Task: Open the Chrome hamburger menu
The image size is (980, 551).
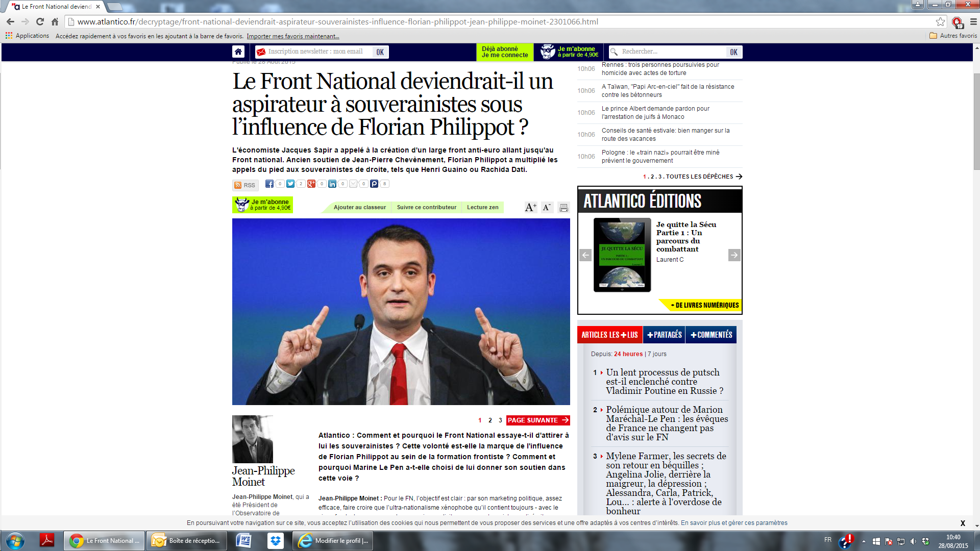Action: (x=973, y=21)
